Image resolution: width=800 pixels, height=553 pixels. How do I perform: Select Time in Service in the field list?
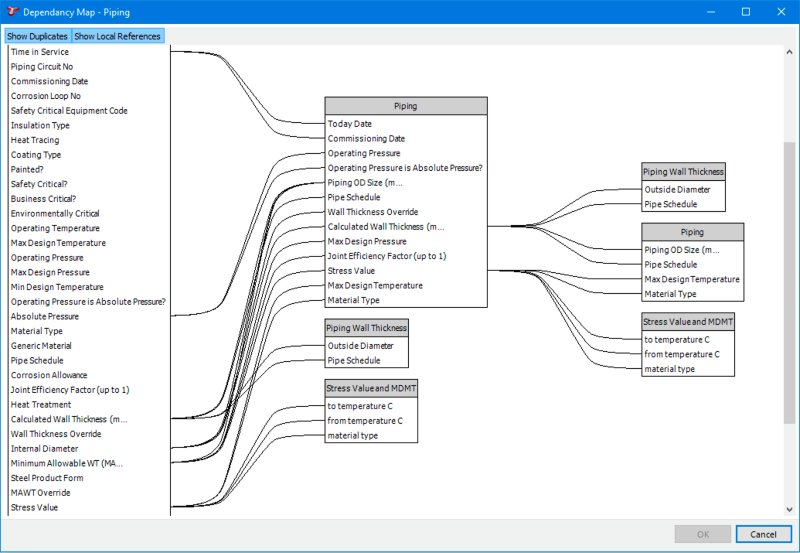coord(40,52)
